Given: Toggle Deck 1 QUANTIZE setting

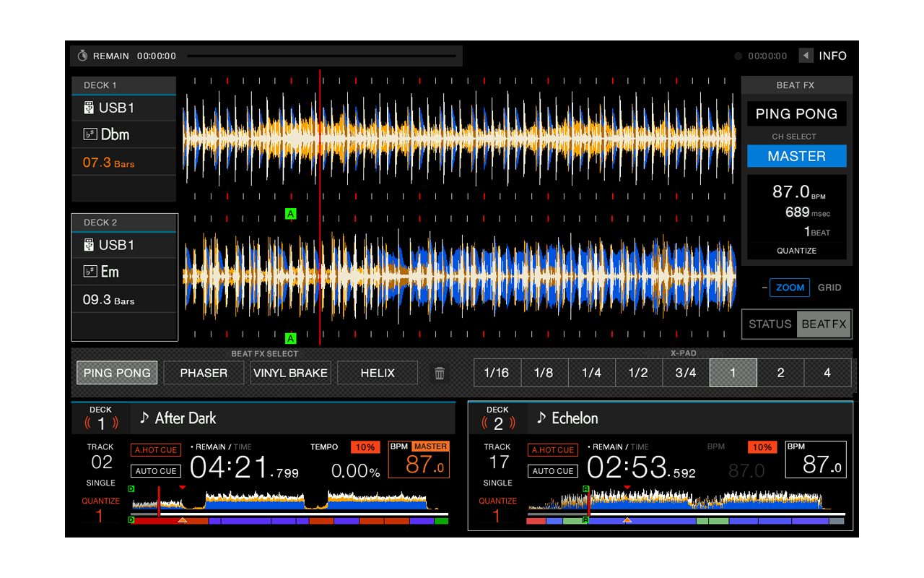Looking at the screenshot, I should (100, 501).
